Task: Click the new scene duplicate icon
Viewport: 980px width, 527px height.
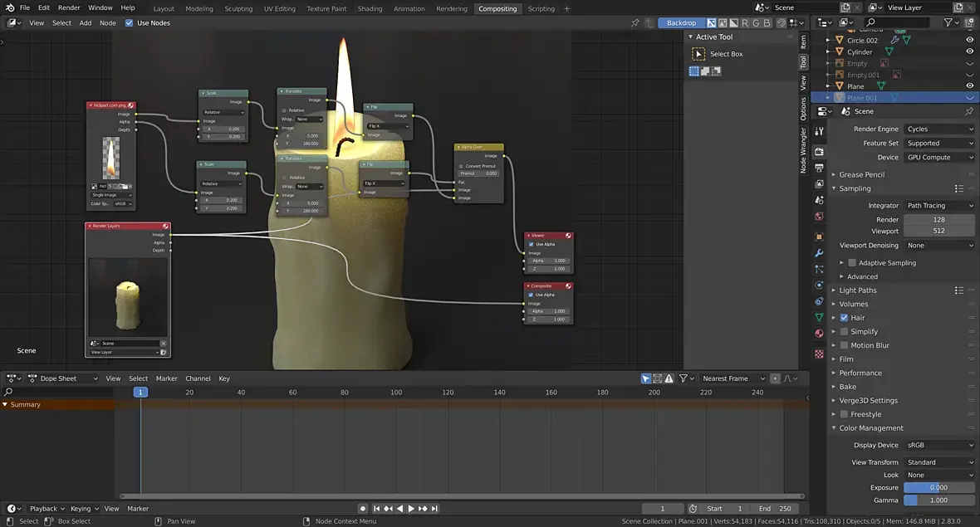Action: click(845, 7)
